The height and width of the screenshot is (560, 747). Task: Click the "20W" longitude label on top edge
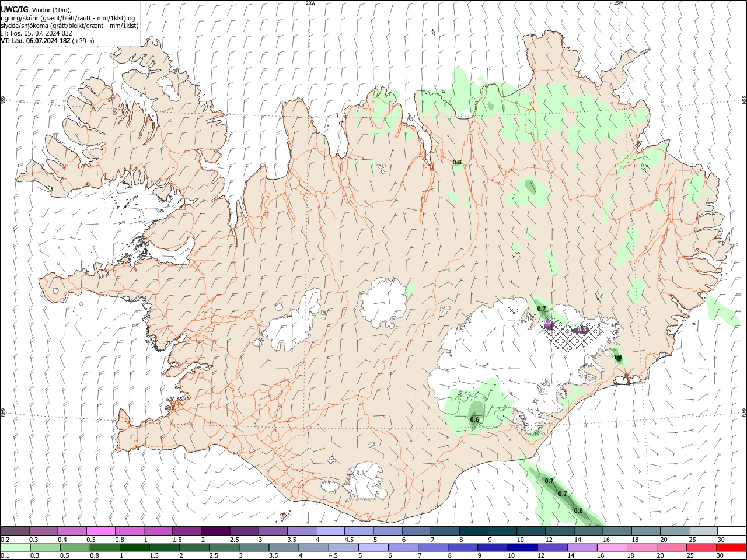pyautogui.click(x=310, y=3)
